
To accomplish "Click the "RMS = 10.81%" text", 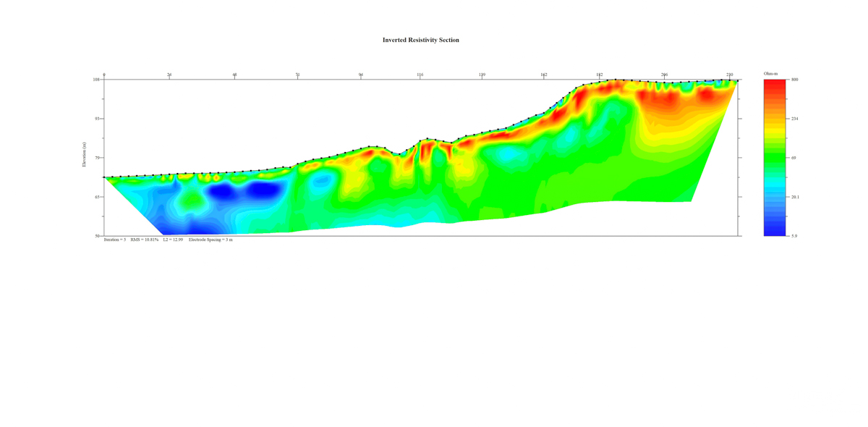I will [145, 240].
